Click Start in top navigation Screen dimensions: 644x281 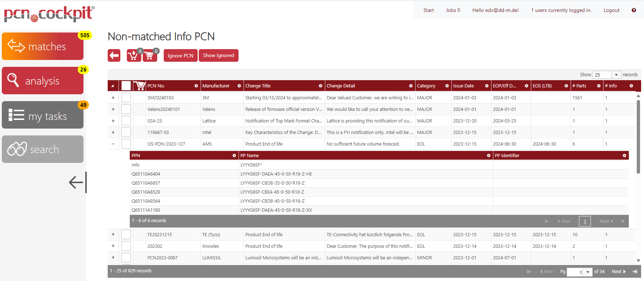(429, 10)
